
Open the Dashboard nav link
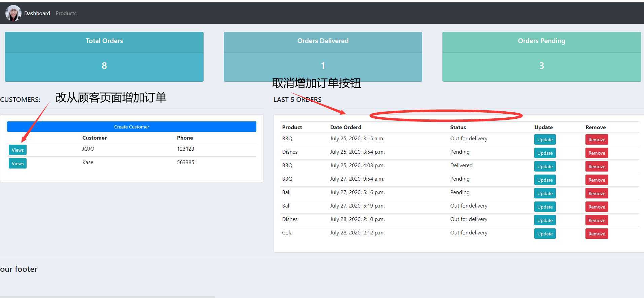[x=37, y=13]
